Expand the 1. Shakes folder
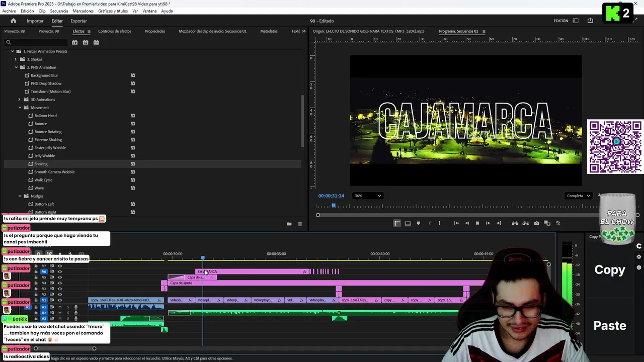The width and height of the screenshot is (644, 362). click(16, 59)
